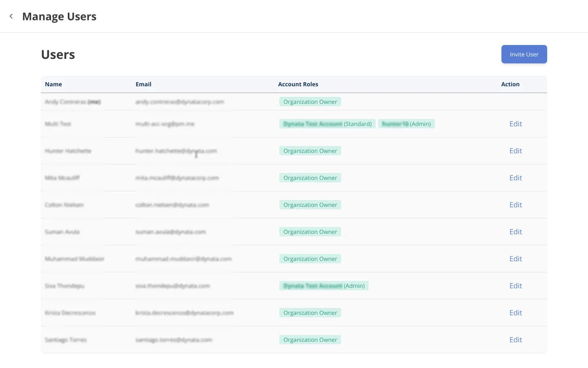Go back using the arrow beside Manage Users
The width and height of the screenshot is (588, 368).
tap(11, 16)
